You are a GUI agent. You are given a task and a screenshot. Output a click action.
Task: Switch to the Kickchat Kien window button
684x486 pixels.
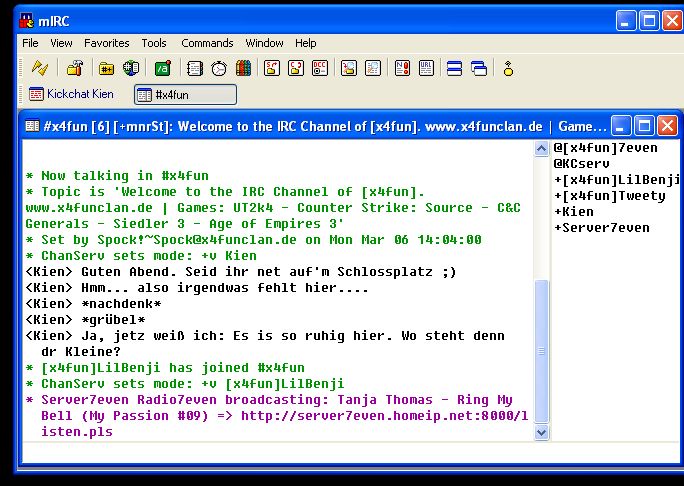[x=71, y=94]
